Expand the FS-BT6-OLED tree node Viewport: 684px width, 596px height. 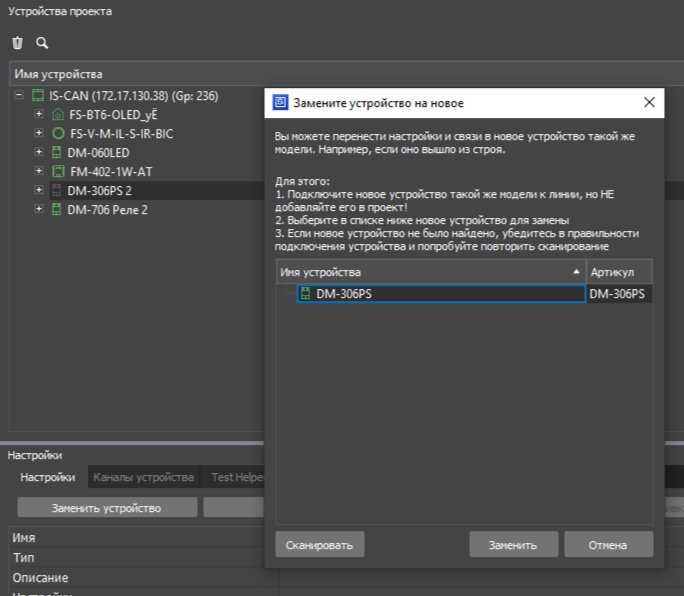click(39, 115)
